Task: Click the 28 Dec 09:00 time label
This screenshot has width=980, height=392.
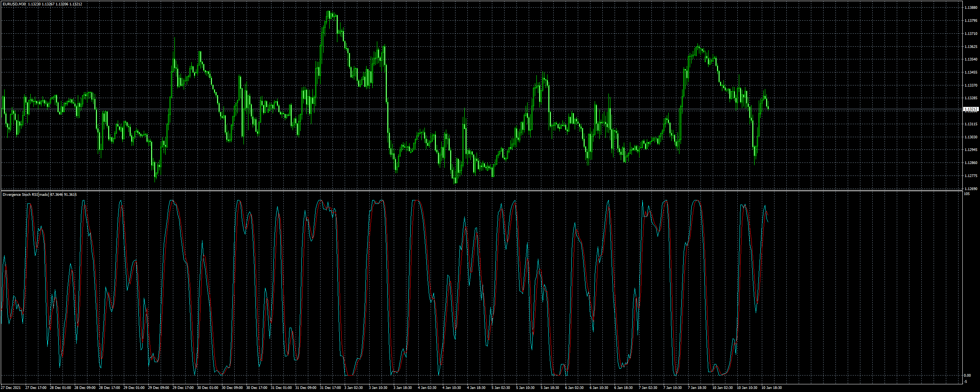Action: click(85, 388)
